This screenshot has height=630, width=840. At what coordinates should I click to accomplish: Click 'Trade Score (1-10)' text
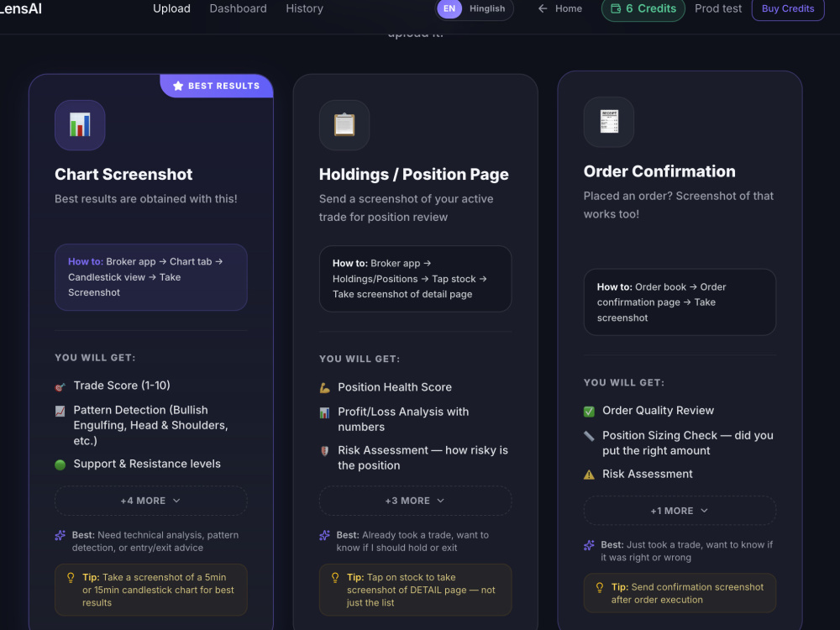click(x=122, y=386)
